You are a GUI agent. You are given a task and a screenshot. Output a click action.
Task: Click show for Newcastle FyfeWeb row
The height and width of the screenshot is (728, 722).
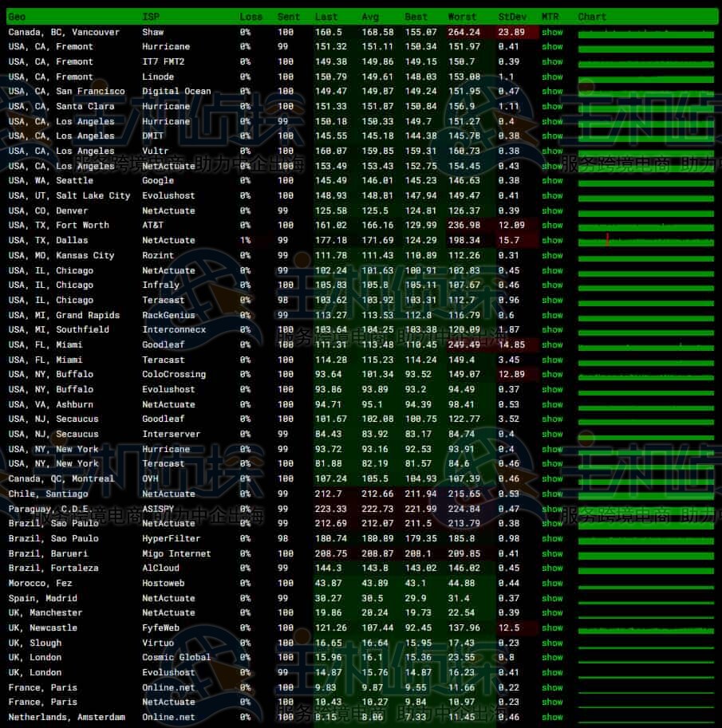pos(552,628)
